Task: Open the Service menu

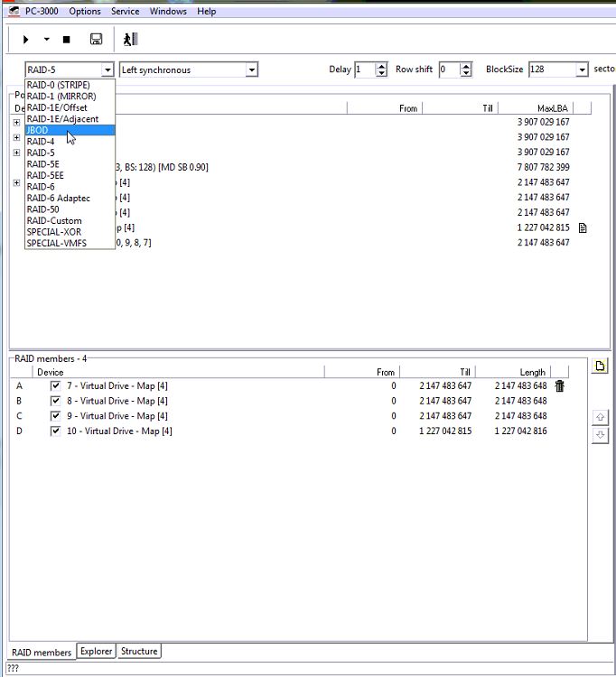Action: coord(125,11)
